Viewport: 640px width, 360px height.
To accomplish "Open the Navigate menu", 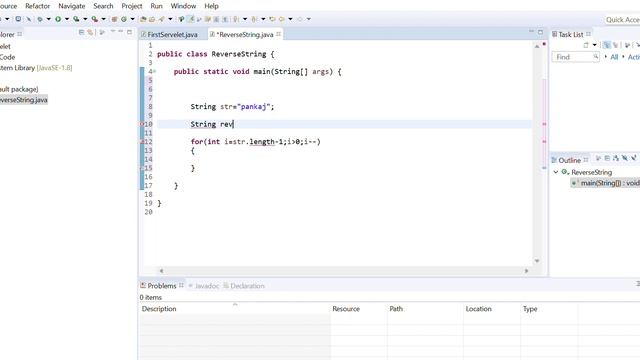I will (x=72, y=6).
